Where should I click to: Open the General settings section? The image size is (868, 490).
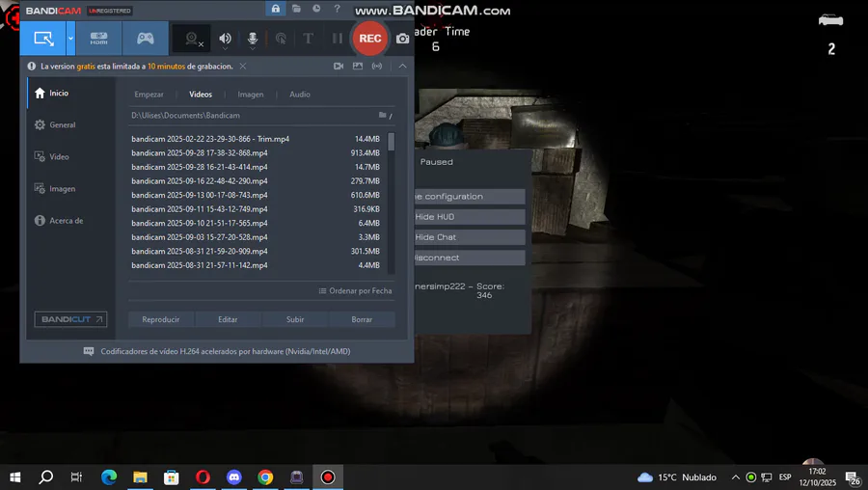click(x=71, y=124)
